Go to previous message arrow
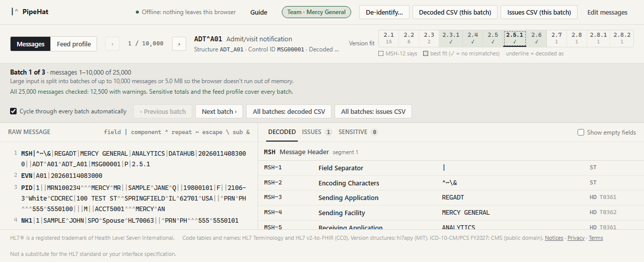This screenshot has height=262, width=644. click(112, 44)
